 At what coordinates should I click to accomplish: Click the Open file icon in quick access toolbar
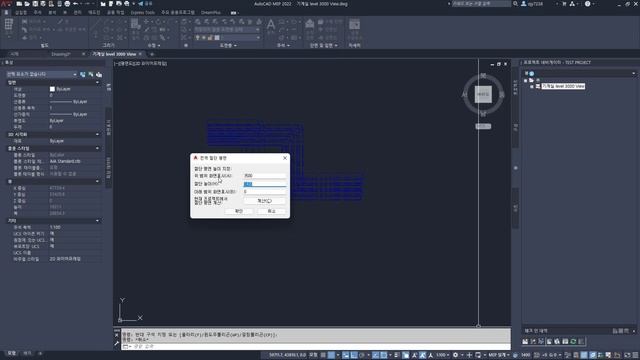pyautogui.click(x=27, y=4)
